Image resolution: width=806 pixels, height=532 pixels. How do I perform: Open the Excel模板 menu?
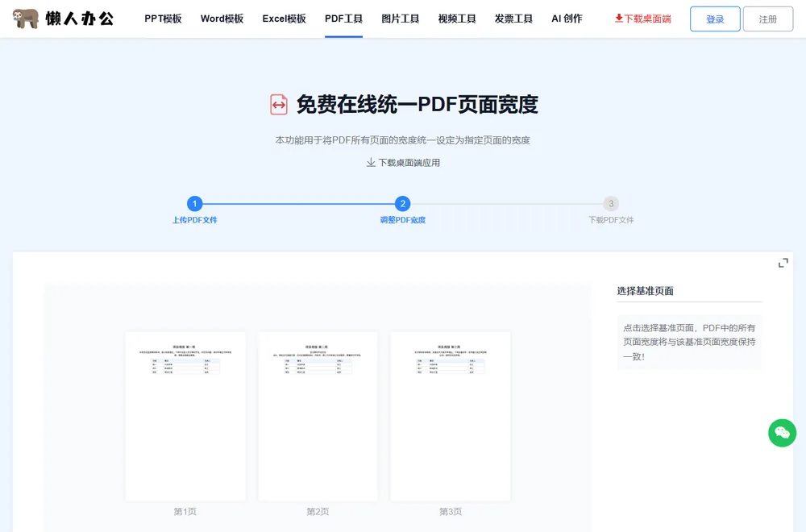click(x=285, y=19)
